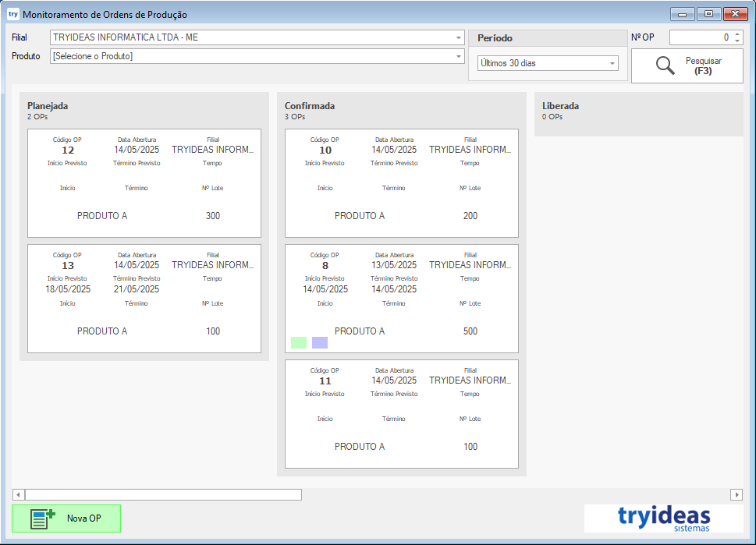The height and width of the screenshot is (545, 756).
Task: Click the scrollbar right arrow
Action: 736,494
